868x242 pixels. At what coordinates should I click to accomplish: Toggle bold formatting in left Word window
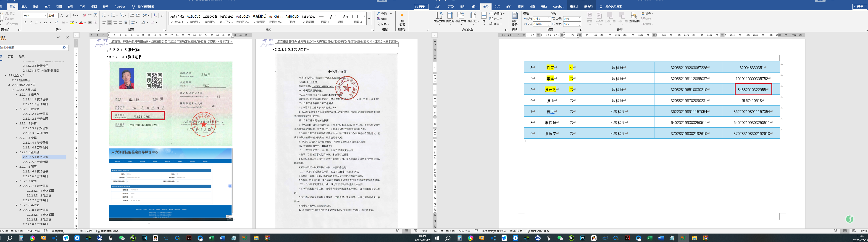pyautogui.click(x=25, y=23)
